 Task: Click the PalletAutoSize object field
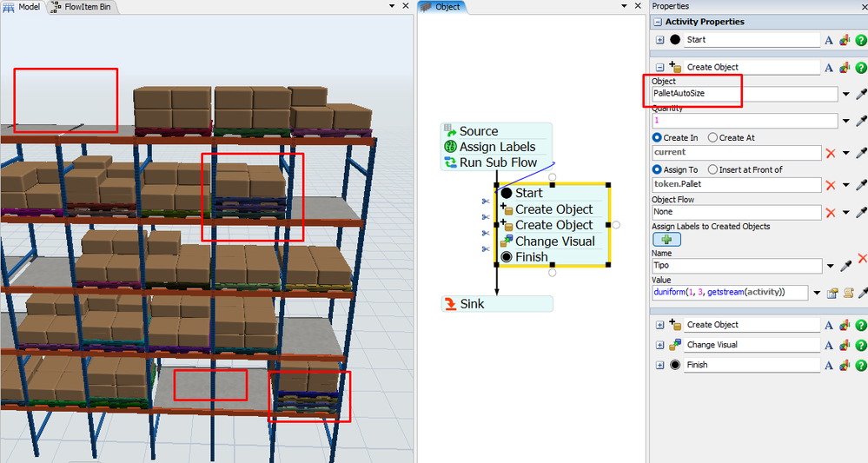745,94
